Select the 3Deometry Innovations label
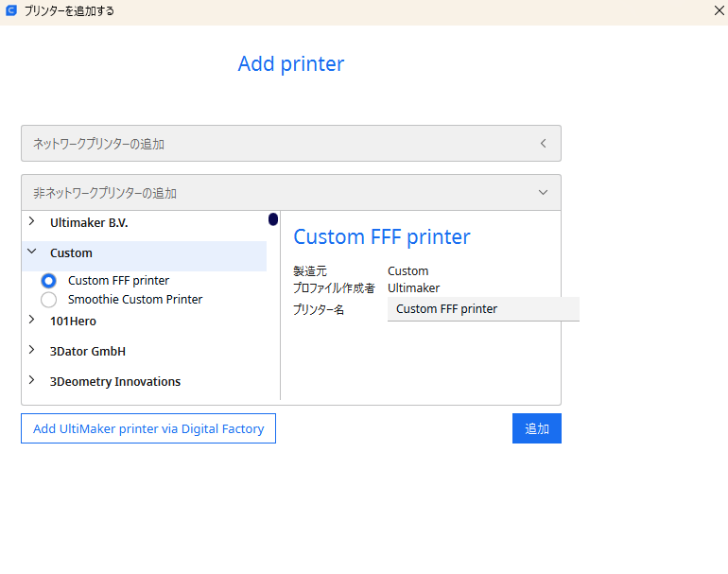728x574 pixels. pos(115,382)
